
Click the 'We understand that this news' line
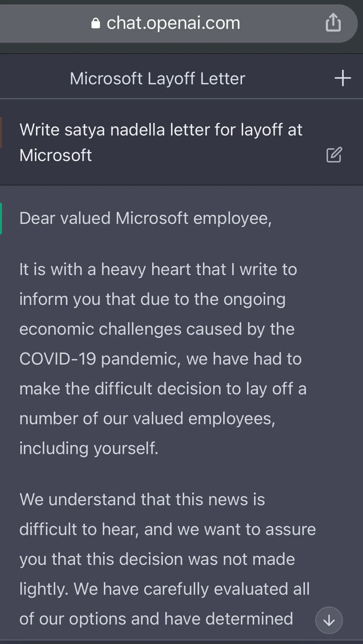142,499
